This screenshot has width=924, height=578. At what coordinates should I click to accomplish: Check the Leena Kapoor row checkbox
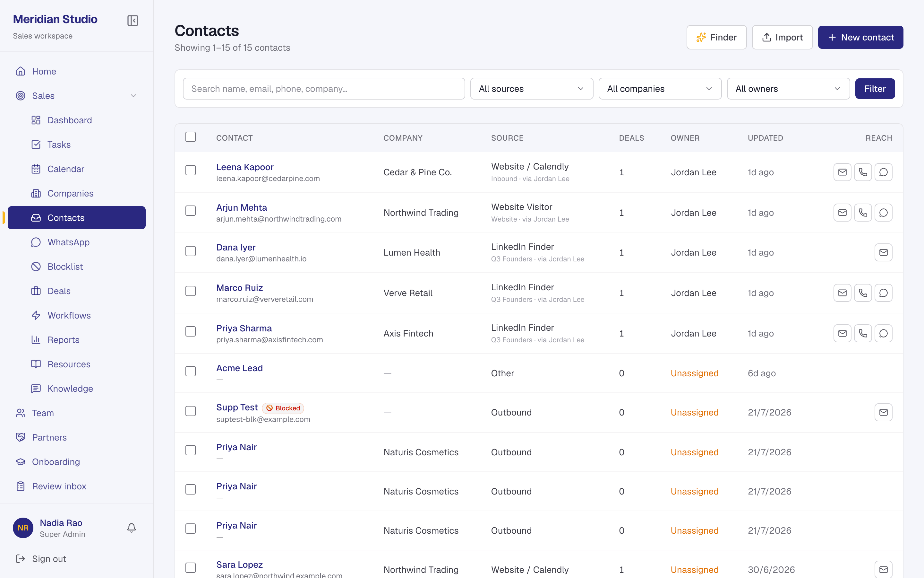(x=191, y=170)
